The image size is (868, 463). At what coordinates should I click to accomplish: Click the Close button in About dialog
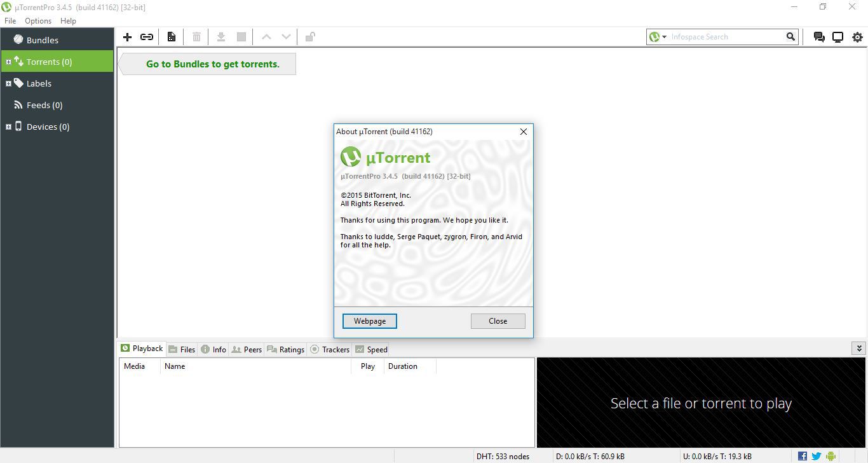pyautogui.click(x=498, y=321)
